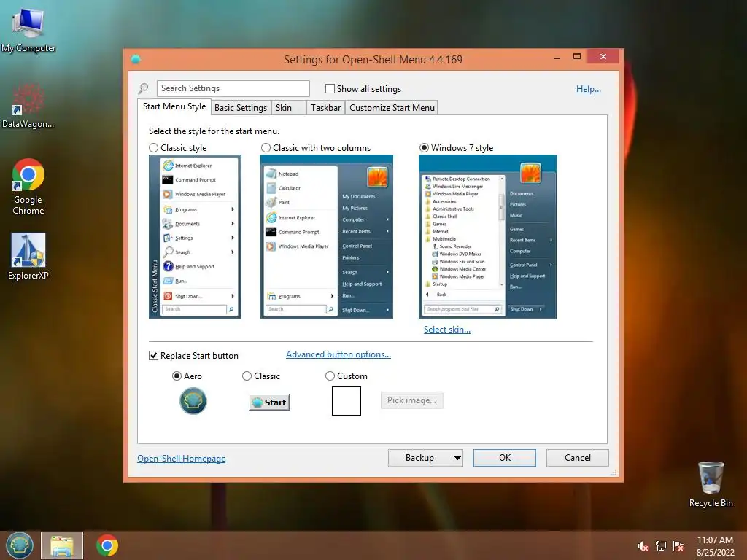Click the empty Custom button image box
The height and width of the screenshot is (560, 747).
click(347, 401)
